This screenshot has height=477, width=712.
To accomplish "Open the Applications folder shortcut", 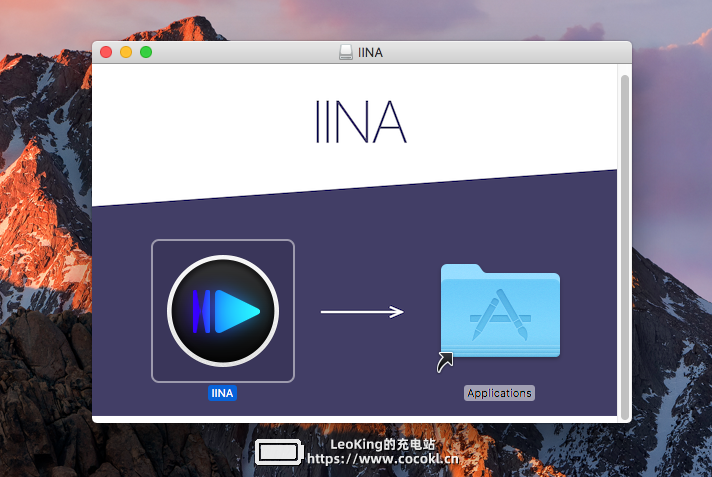I will (500, 311).
